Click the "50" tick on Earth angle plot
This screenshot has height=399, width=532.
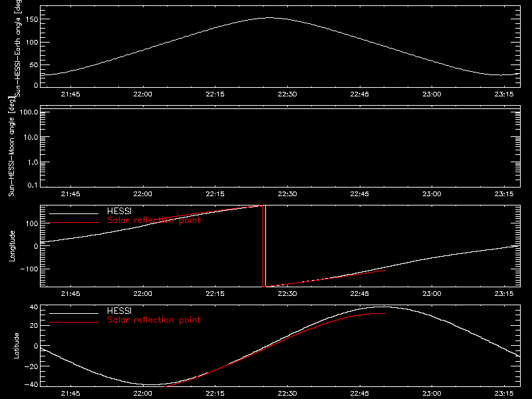[34, 65]
